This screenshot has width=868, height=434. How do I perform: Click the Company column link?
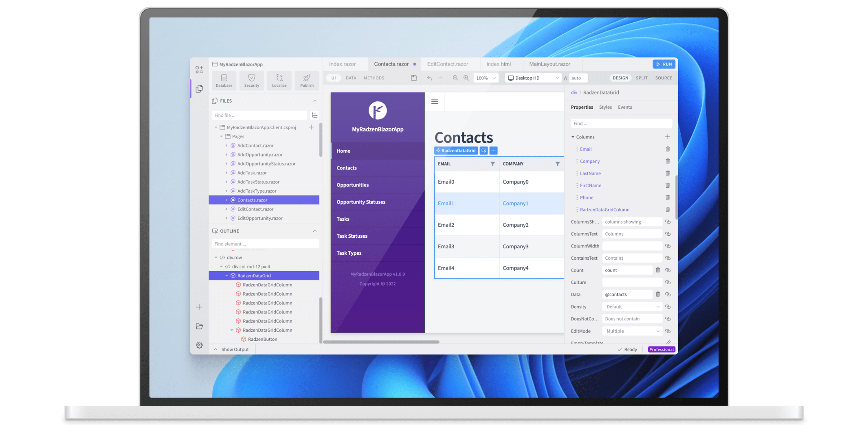590,161
